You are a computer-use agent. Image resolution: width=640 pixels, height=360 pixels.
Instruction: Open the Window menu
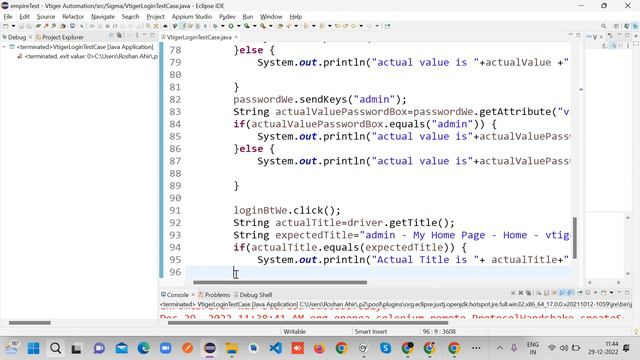coord(271,17)
